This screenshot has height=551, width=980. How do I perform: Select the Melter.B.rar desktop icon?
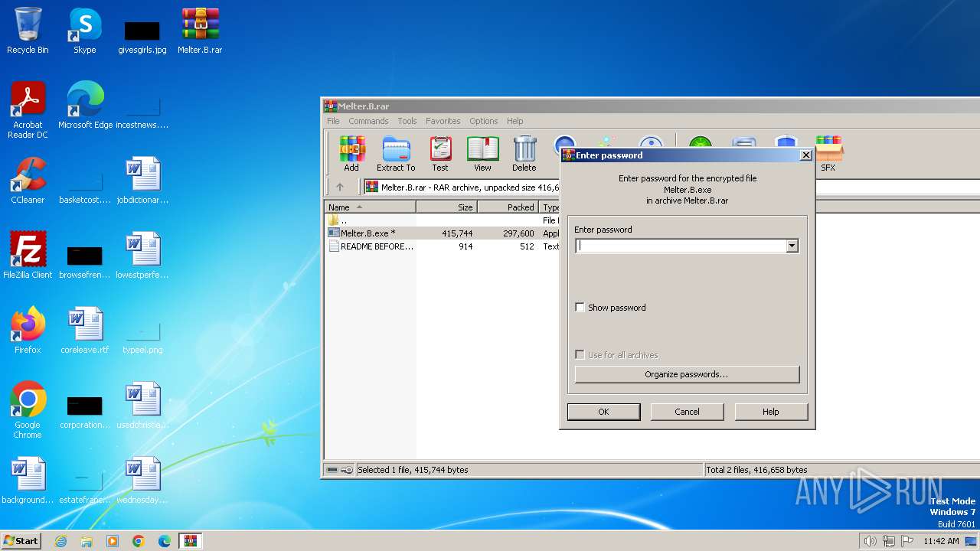click(200, 31)
